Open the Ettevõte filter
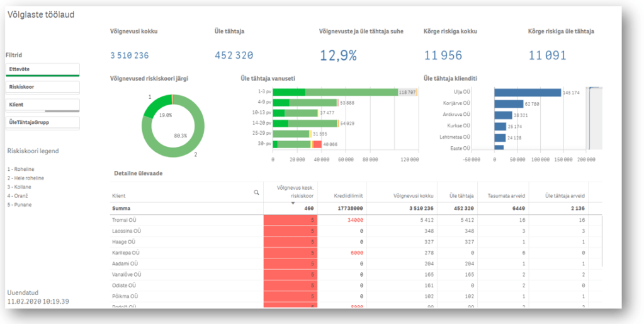The image size is (644, 324). click(x=43, y=69)
